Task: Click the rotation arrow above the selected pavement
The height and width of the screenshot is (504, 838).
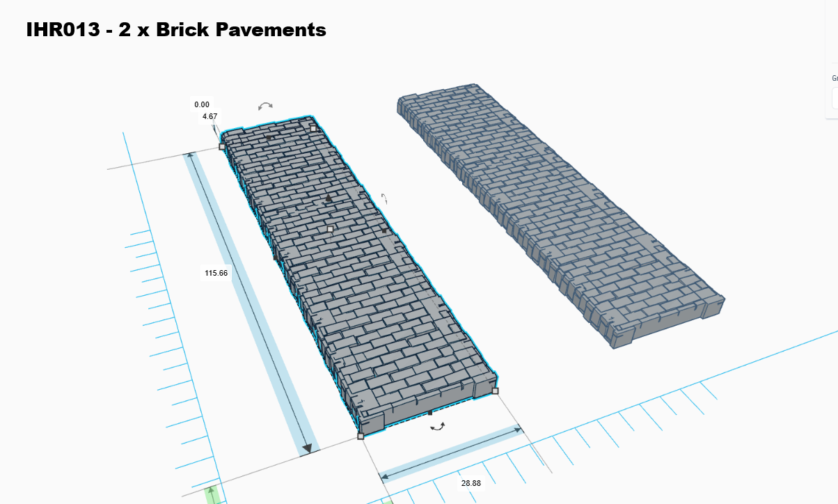Action: point(265,106)
